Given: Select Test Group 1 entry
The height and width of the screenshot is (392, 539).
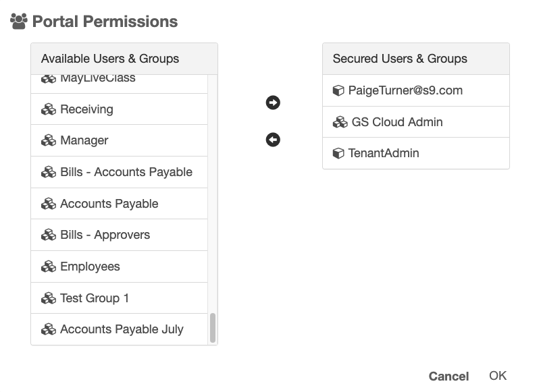Looking at the screenshot, I should pos(95,298).
